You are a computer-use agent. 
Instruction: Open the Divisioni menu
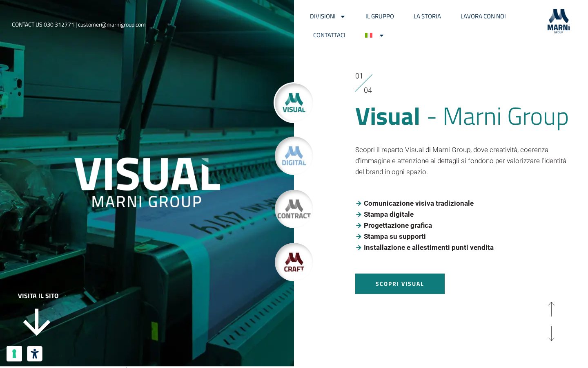tap(323, 16)
